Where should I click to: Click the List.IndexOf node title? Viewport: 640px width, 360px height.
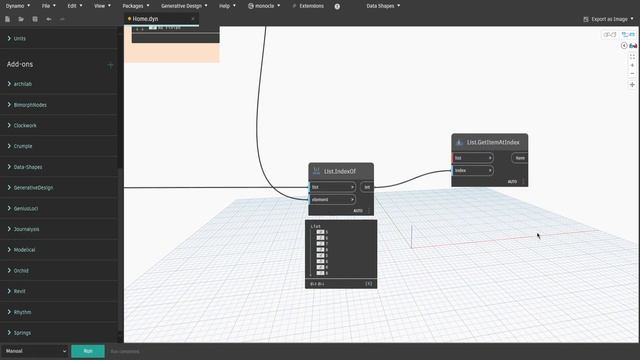(340, 171)
